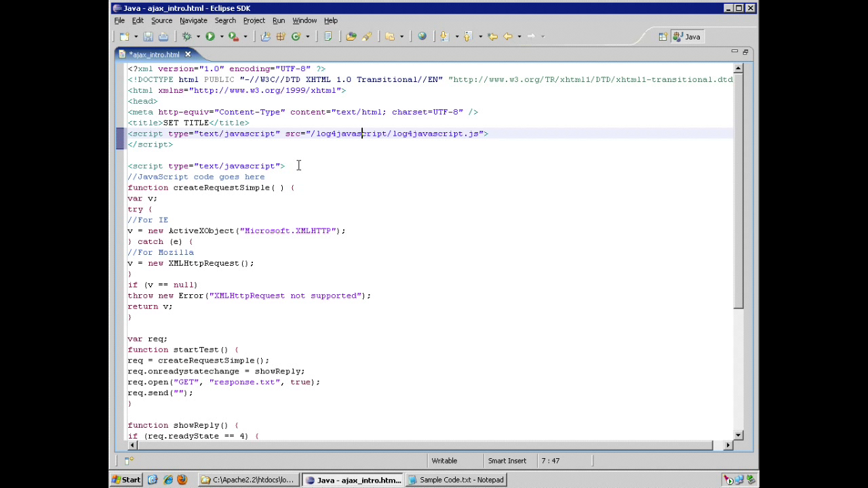The width and height of the screenshot is (868, 488).
Task: Open the Help menu
Action: [x=331, y=20]
